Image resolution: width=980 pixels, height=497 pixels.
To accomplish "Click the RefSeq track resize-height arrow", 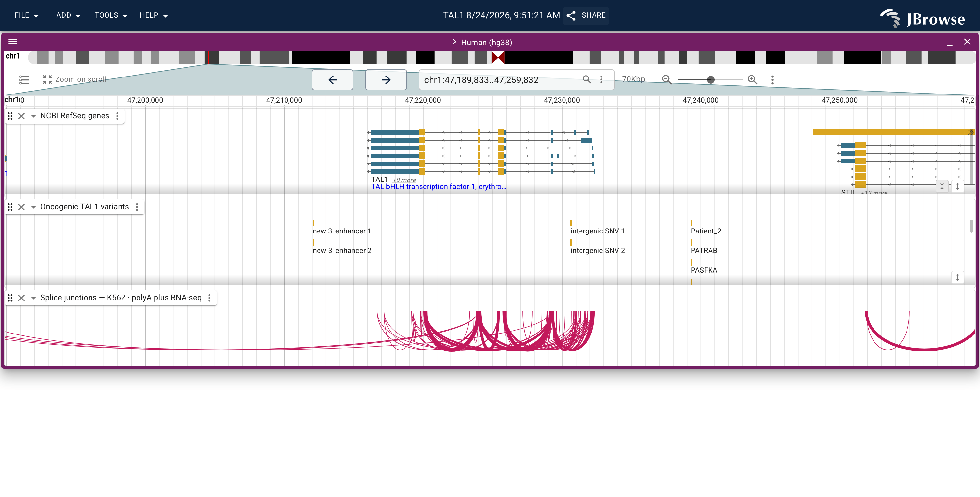I will click(x=957, y=186).
